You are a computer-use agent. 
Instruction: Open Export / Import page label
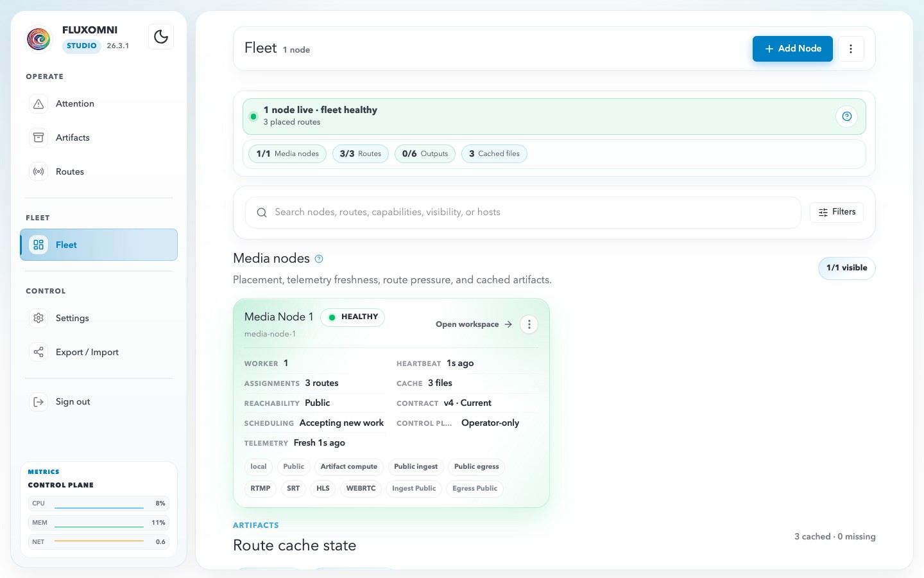(87, 352)
